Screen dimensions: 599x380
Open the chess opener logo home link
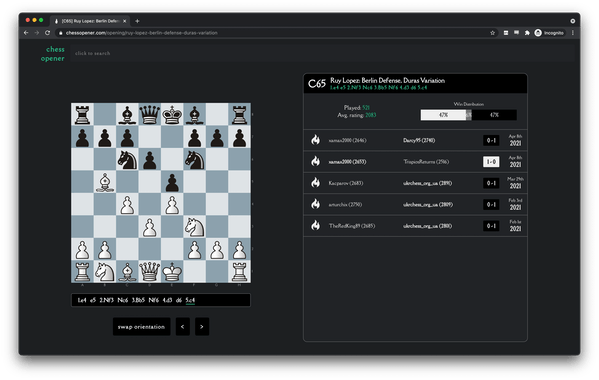tap(53, 53)
